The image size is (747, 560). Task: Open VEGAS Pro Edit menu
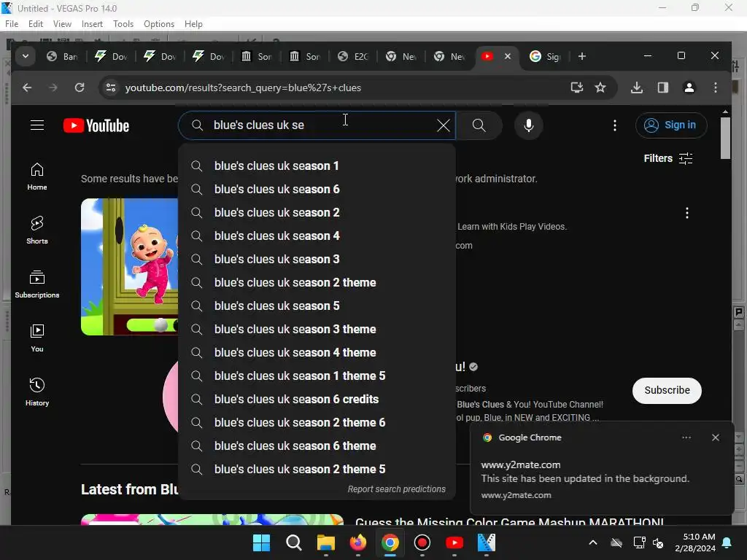point(35,24)
